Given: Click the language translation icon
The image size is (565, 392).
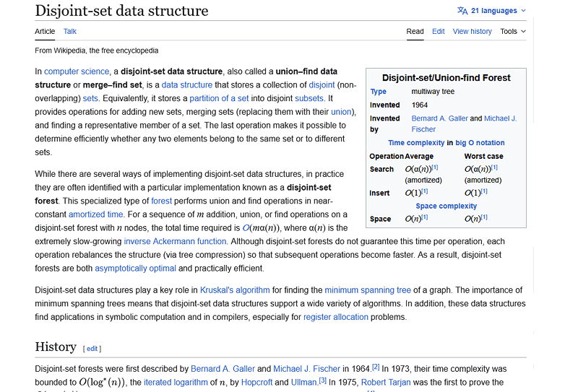Looking at the screenshot, I should [462, 11].
